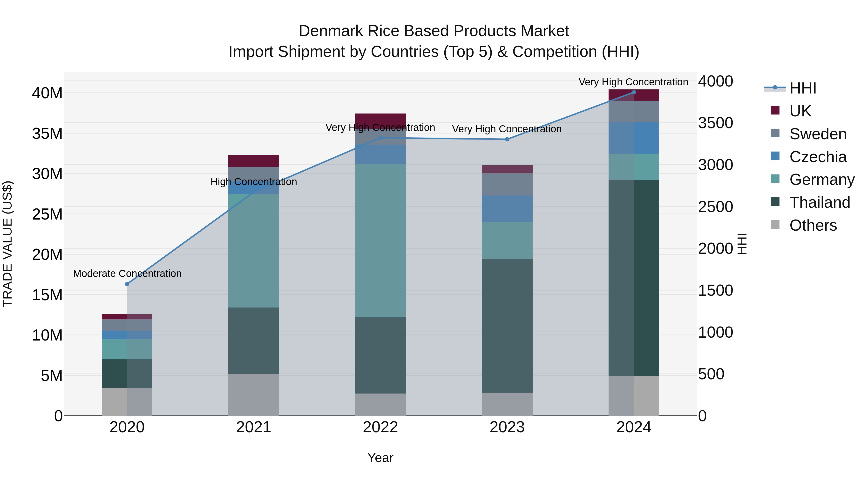The image size is (868, 488).
Task: Click the Czechia blue legend swatch
Action: (775, 156)
